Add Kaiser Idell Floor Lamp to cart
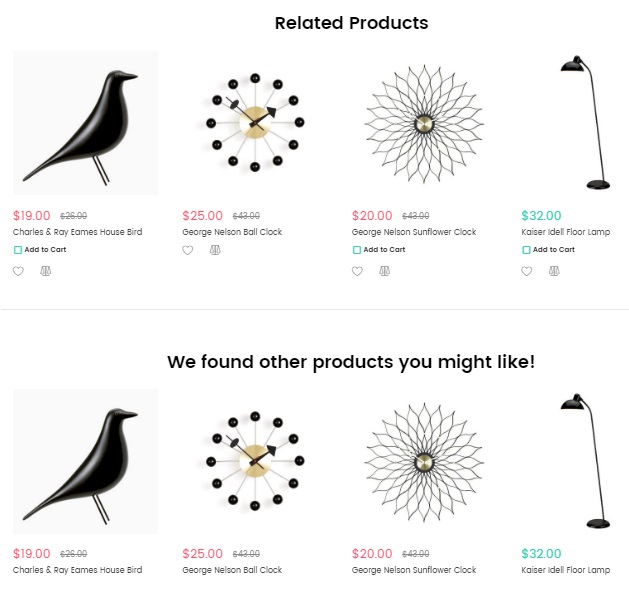The height and width of the screenshot is (595, 629). coord(548,250)
